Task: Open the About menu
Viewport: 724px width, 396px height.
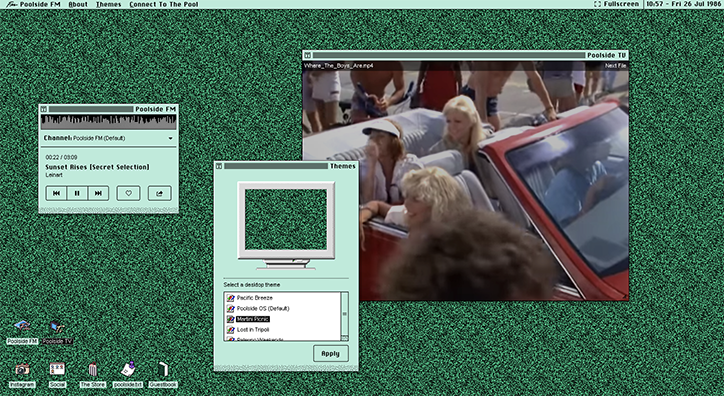Action: (78, 4)
